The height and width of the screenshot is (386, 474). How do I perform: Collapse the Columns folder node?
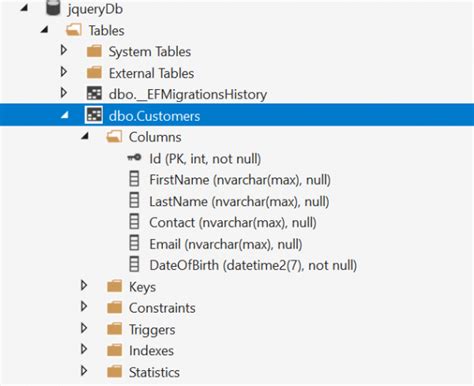point(85,136)
